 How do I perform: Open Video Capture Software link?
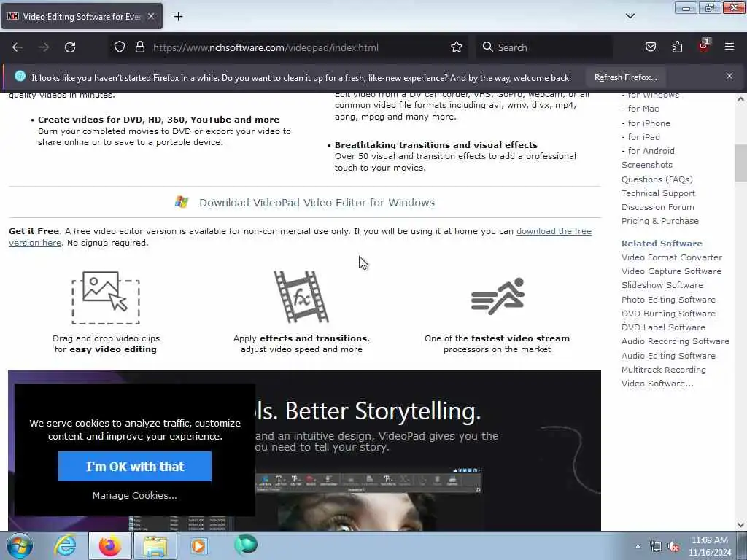click(x=671, y=271)
